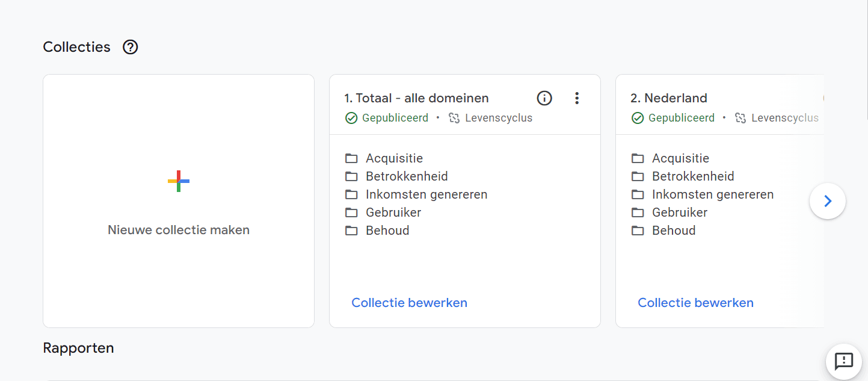The height and width of the screenshot is (381, 868).
Task: Click Levenscyclus link icon in Totaal card
Action: coord(454,118)
